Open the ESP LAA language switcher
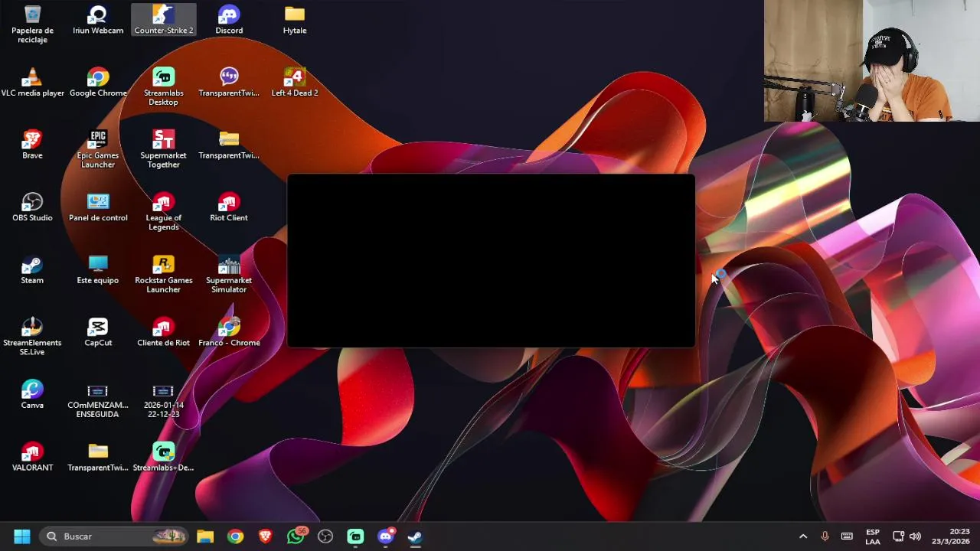 tap(873, 536)
